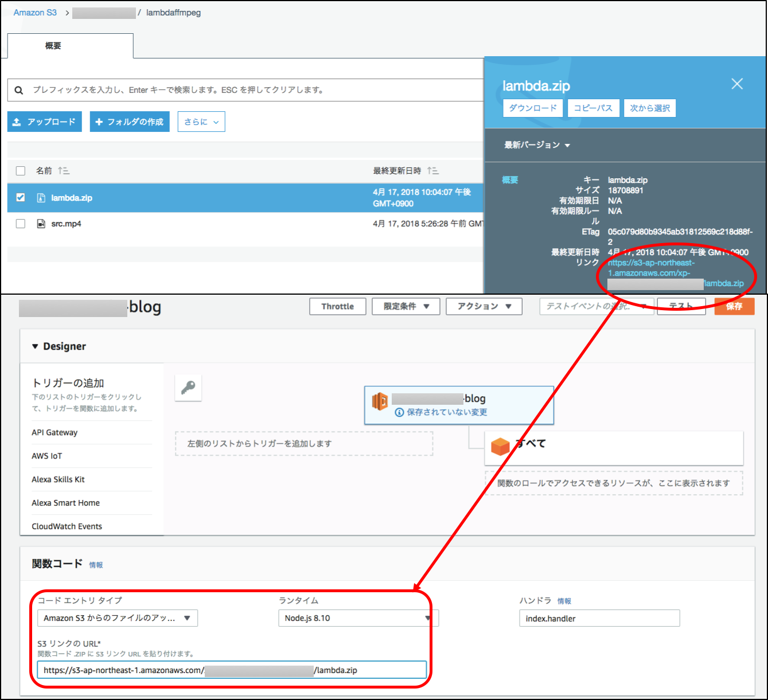
Task: Open the test event selection dropdown
Action: (x=597, y=306)
